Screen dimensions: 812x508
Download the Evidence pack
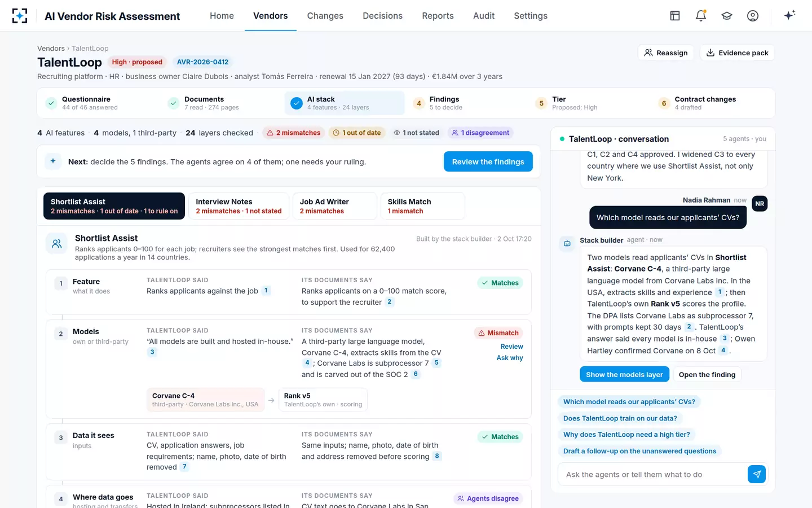point(738,52)
